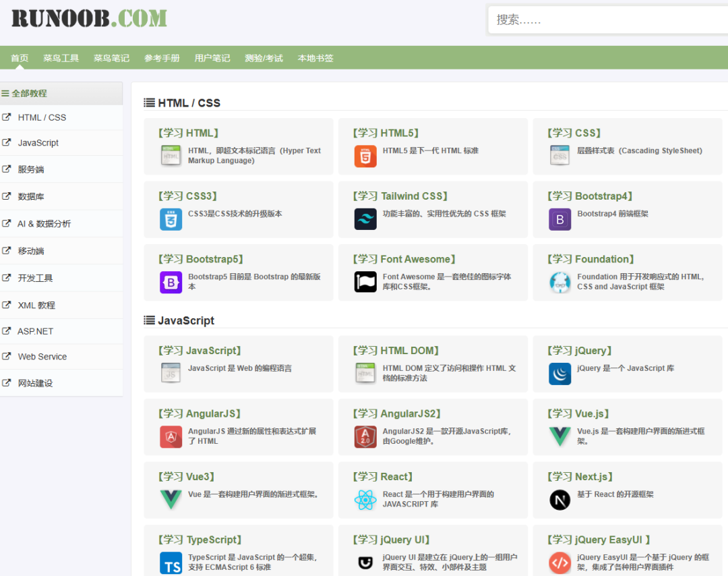This screenshot has height=576, width=728.
Task: Open the 【学习 React】 title link
Action: coord(383,477)
